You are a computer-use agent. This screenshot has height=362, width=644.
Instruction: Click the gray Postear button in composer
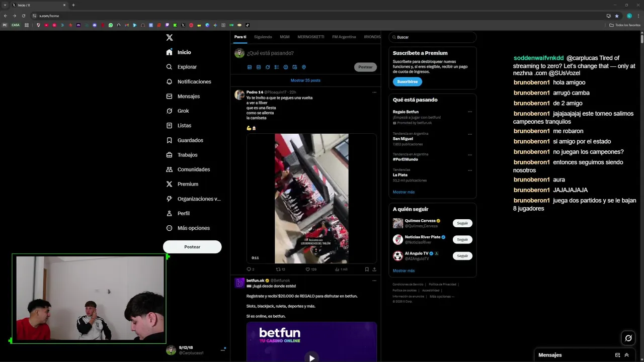coord(365,67)
